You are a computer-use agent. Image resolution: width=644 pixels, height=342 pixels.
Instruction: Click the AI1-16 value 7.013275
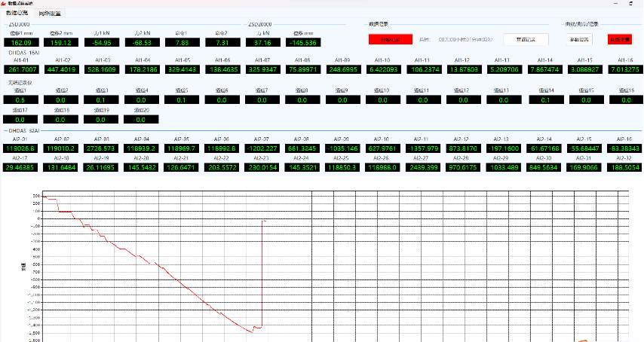[625, 70]
